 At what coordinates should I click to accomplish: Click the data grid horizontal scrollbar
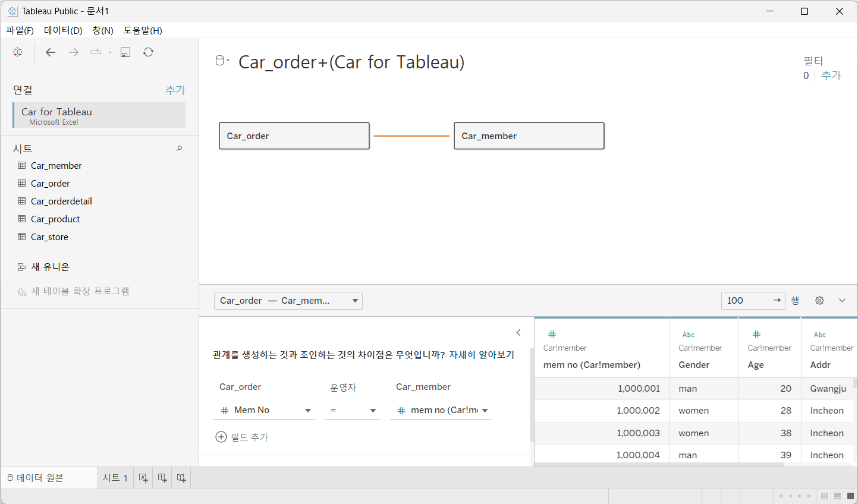point(659,465)
